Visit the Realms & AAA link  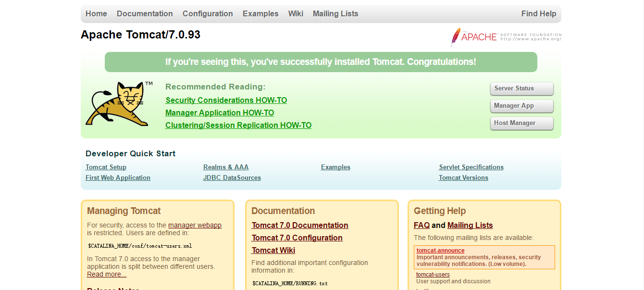pyautogui.click(x=226, y=167)
